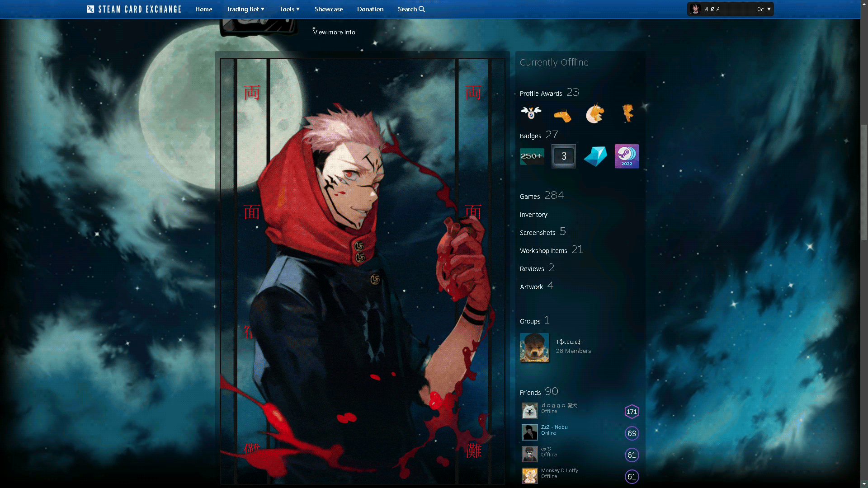Click the profile awards trophy icon
This screenshot has width=868, height=488.
[531, 113]
